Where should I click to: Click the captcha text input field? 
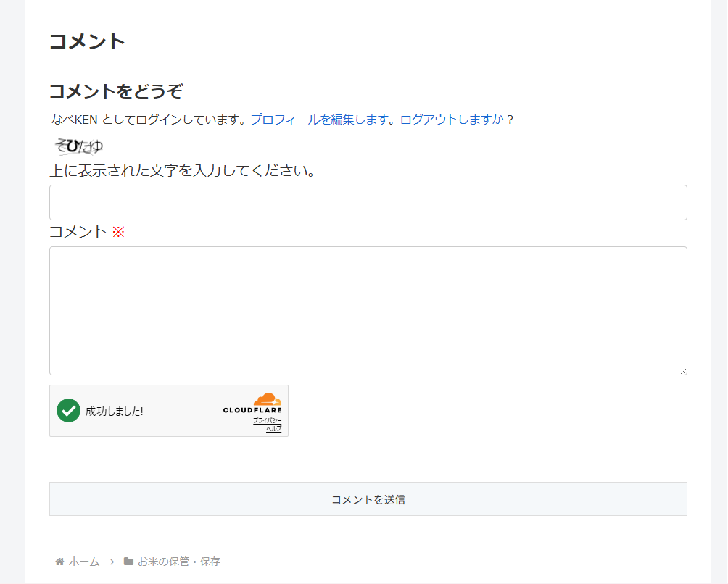pyautogui.click(x=368, y=203)
